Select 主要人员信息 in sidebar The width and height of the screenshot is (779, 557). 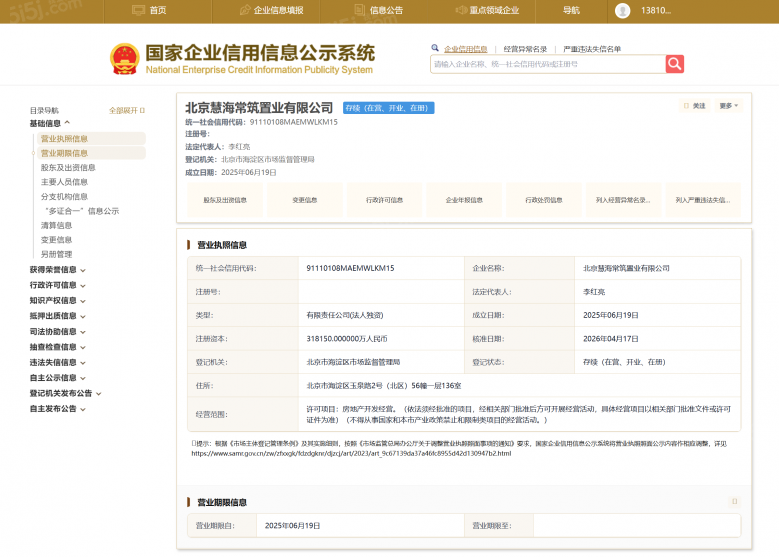click(64, 182)
